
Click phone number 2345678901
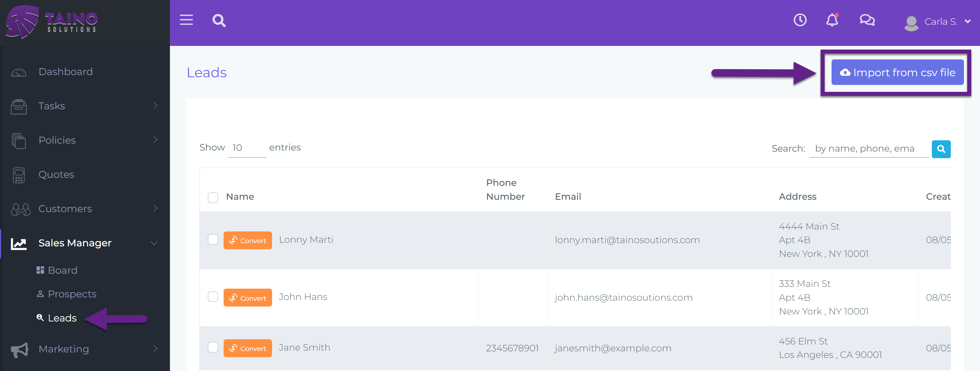point(512,348)
